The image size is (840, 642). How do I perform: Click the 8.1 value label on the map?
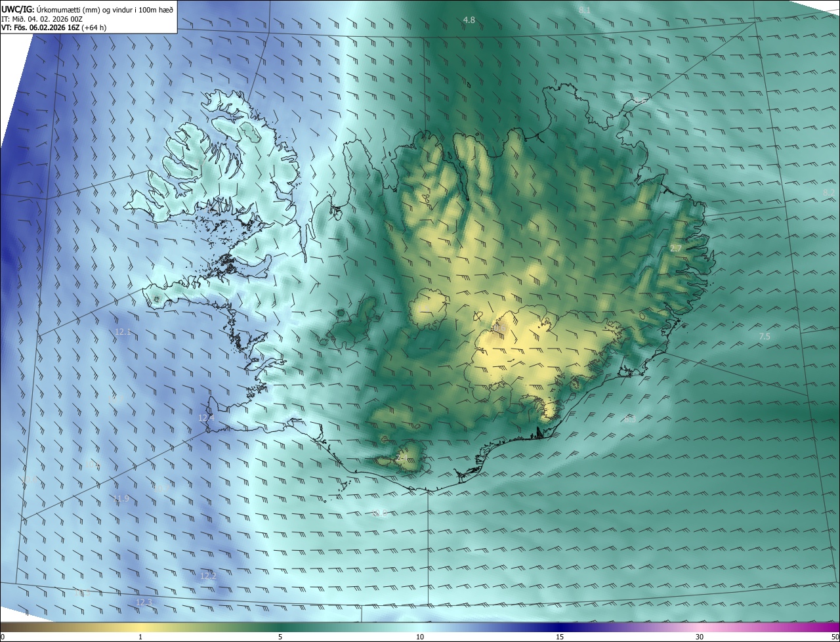585,10
